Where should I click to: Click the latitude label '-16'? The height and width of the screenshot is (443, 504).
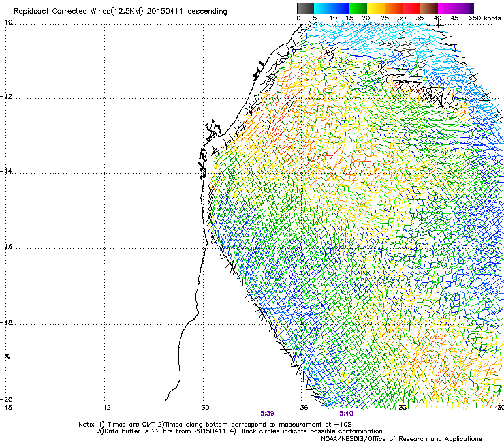tap(6, 247)
